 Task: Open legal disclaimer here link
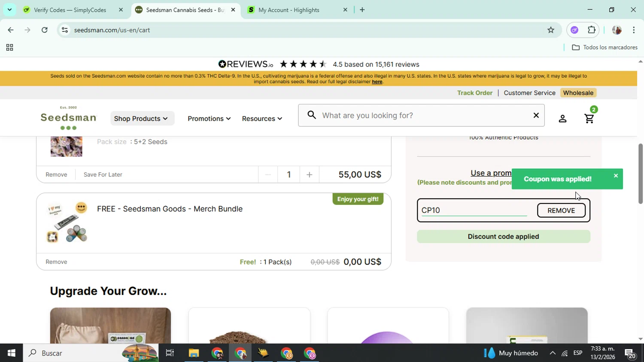(x=377, y=82)
